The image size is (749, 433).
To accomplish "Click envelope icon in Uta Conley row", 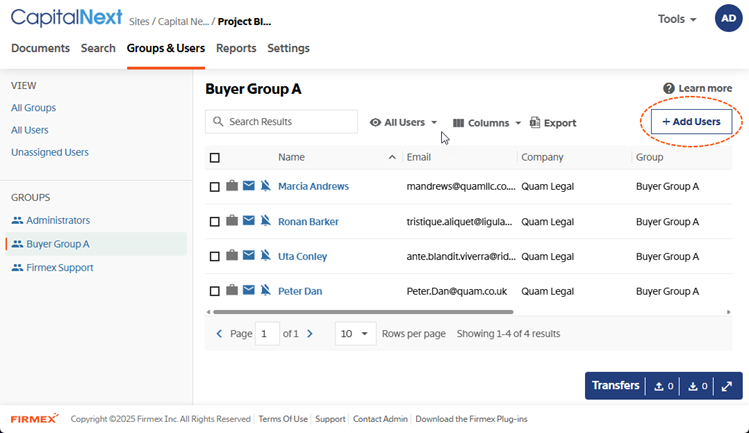I will (248, 255).
